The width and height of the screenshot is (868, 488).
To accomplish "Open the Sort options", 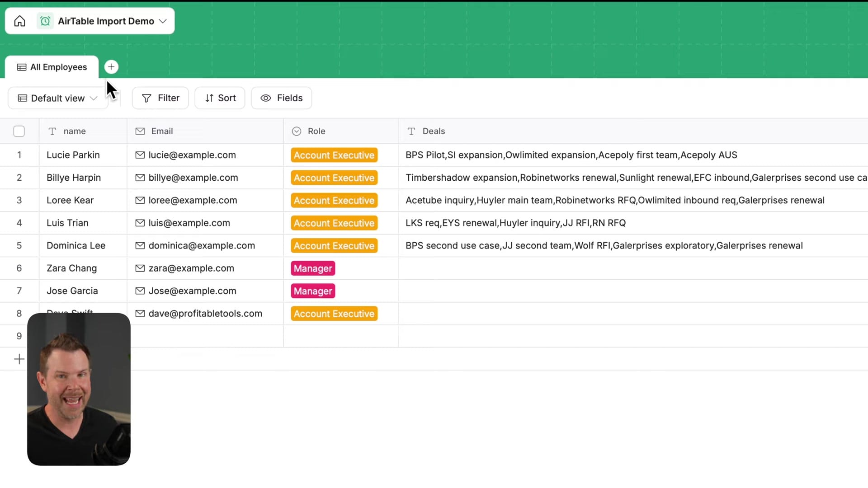I will pos(220,98).
